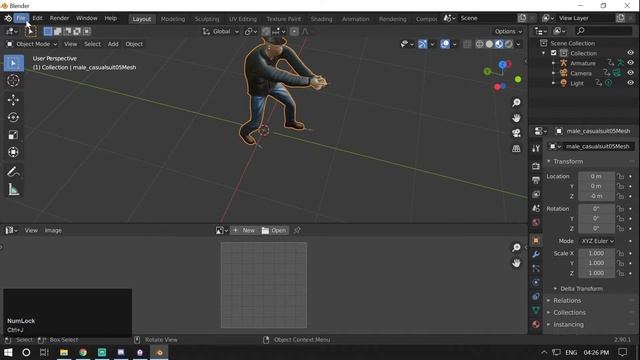Toggle viewport overlays button
Viewport: 640px width, 360px height.
point(445,44)
